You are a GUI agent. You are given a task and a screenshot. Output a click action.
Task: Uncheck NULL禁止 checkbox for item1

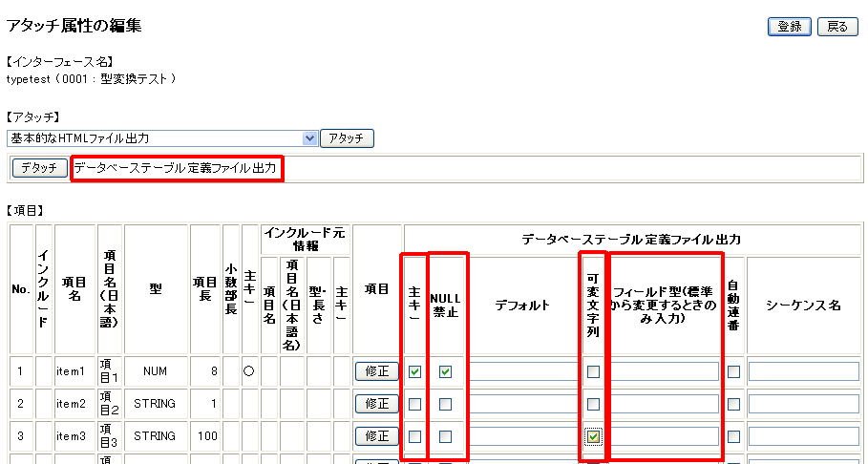tap(445, 372)
